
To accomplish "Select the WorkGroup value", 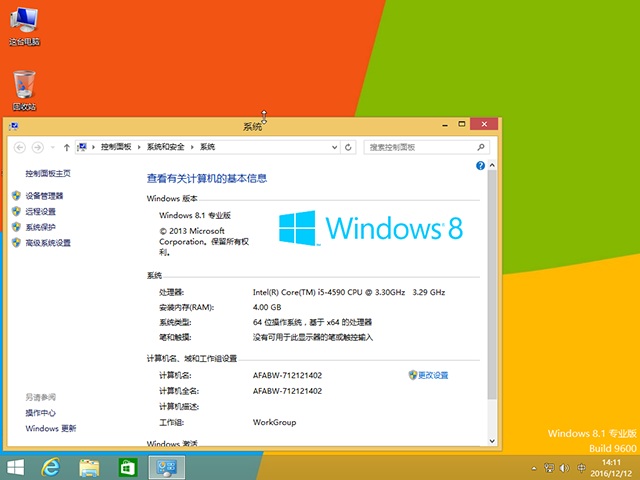I will 274,422.
